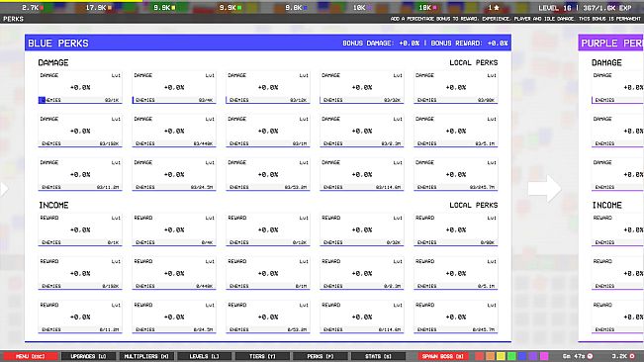Open the Stats tab
Screen dimensions: 644x362
click(378, 356)
